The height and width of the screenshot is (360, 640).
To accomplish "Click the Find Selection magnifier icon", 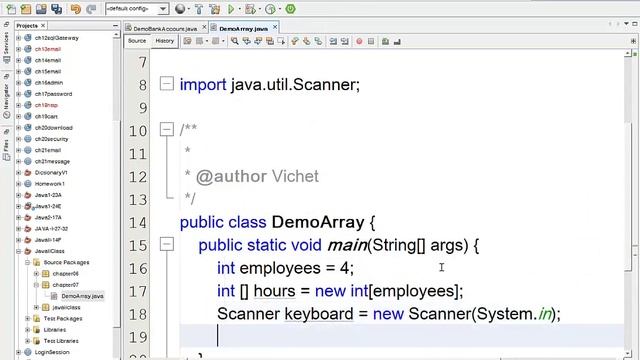I will coord(235,41).
